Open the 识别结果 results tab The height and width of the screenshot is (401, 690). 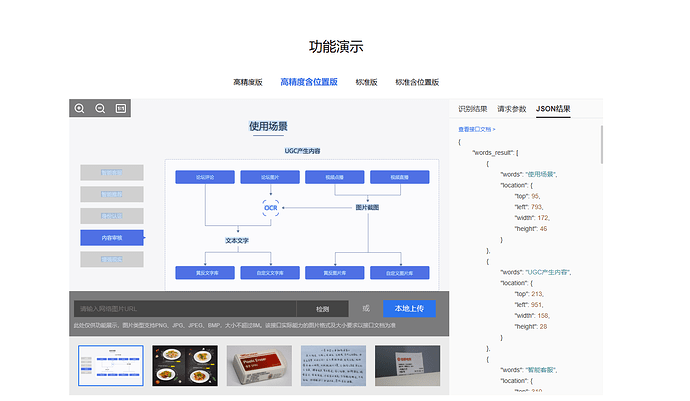coord(473,108)
